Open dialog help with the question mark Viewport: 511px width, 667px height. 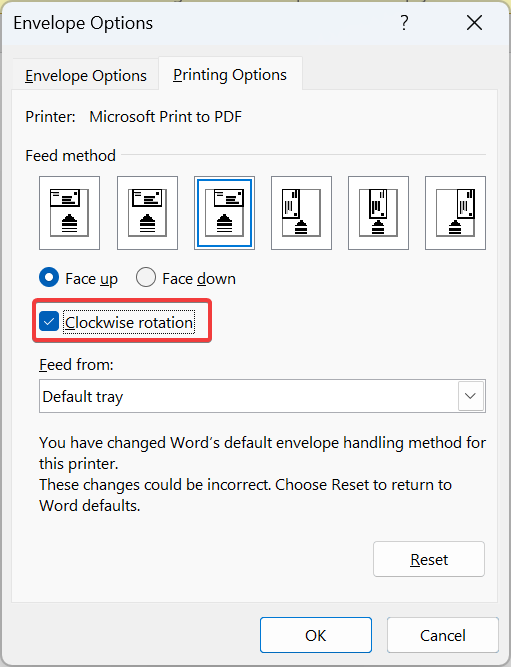(x=404, y=23)
